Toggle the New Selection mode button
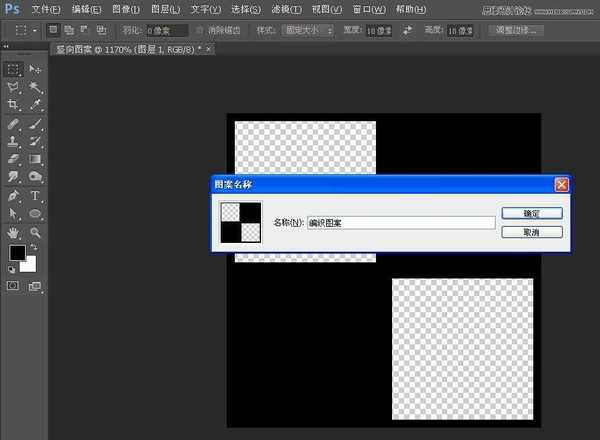600x440 pixels. coord(53,30)
